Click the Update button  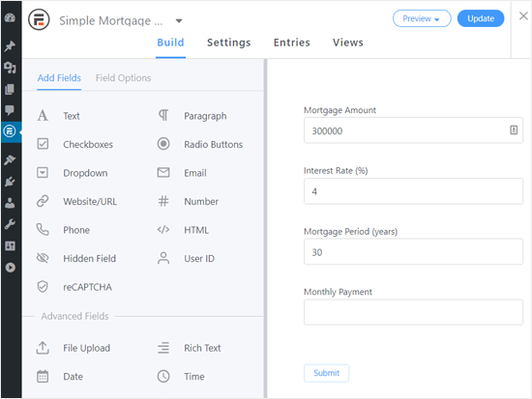481,18
